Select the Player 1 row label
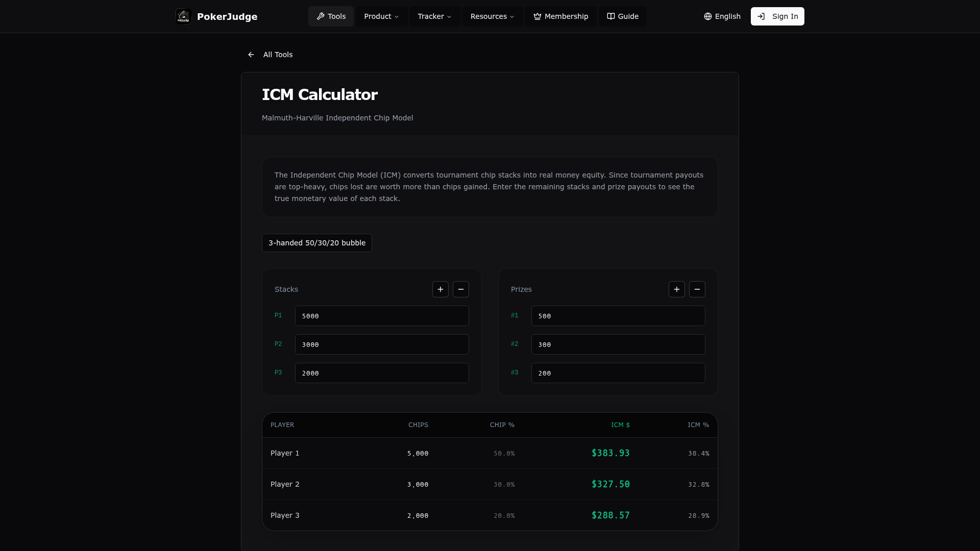Viewport: 980px width, 551px height. tap(285, 453)
